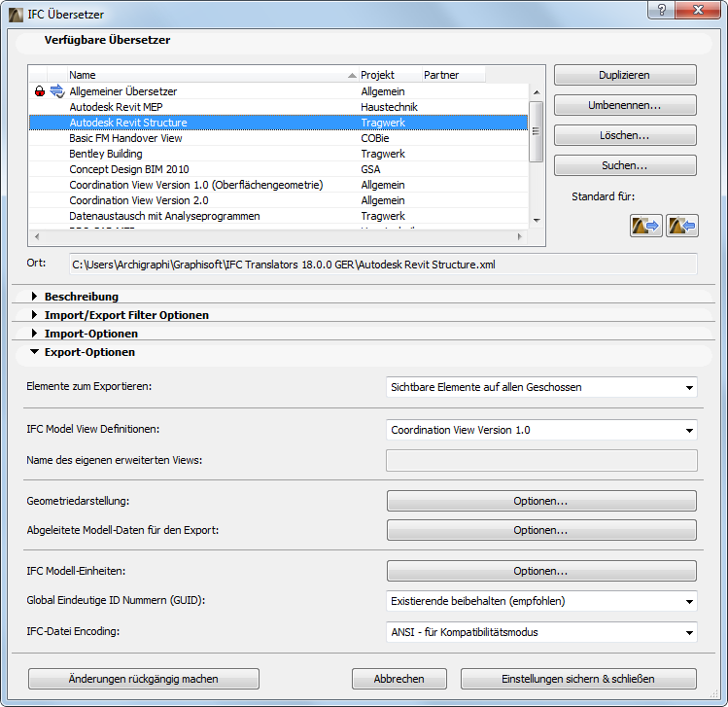The image size is (728, 707).
Task: Set as default export translator icon
Action: click(x=645, y=226)
